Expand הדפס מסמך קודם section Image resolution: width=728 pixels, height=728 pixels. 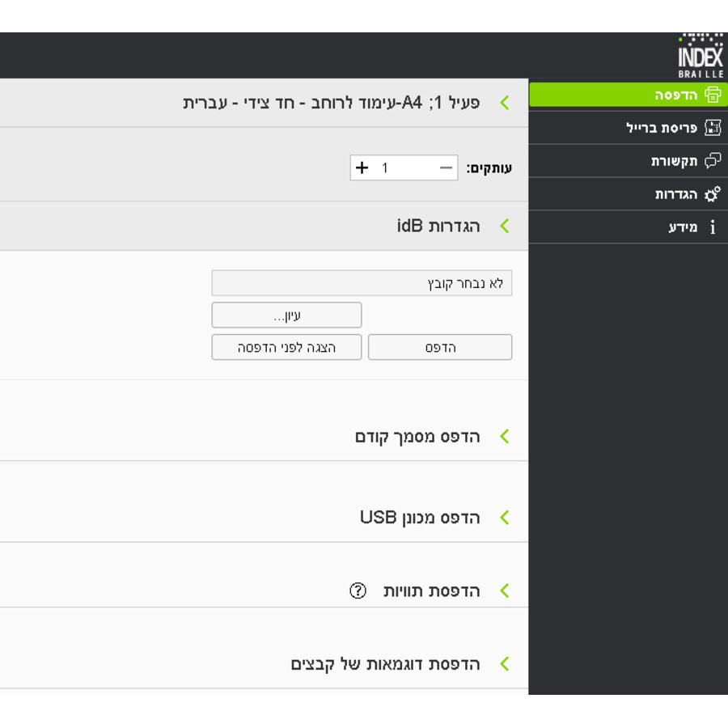(505, 437)
